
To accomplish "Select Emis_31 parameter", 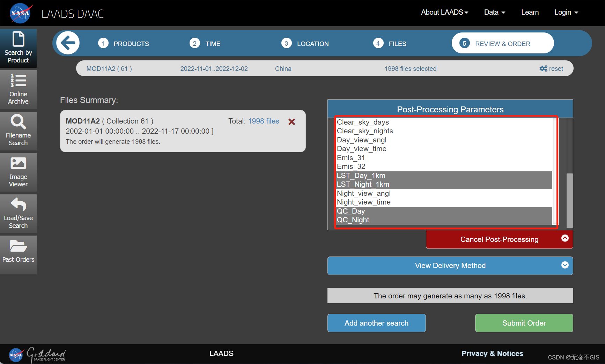I will point(444,158).
